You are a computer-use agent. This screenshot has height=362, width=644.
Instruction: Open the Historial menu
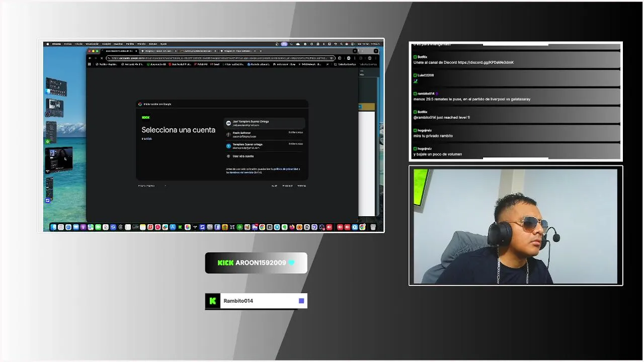106,44
